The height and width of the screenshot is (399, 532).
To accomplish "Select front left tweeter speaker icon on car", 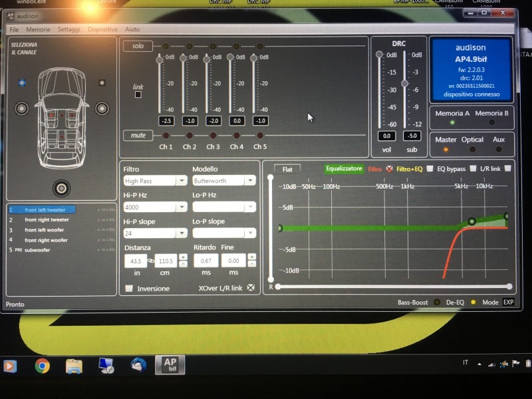I will click(x=22, y=82).
